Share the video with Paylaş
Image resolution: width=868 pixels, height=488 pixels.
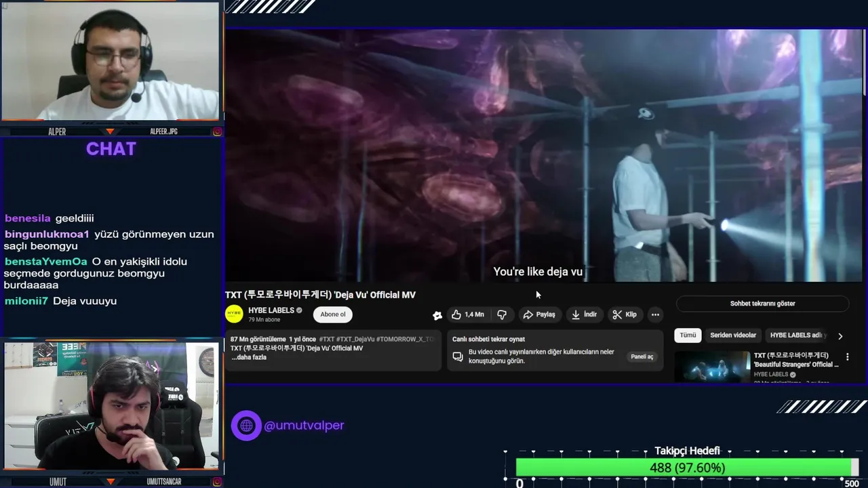click(539, 314)
